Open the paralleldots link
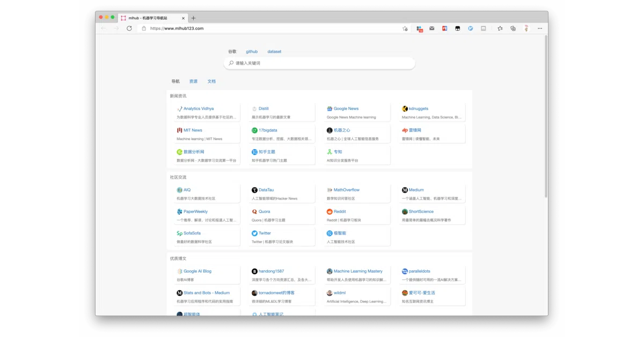The width and height of the screenshot is (644, 338). (420, 271)
